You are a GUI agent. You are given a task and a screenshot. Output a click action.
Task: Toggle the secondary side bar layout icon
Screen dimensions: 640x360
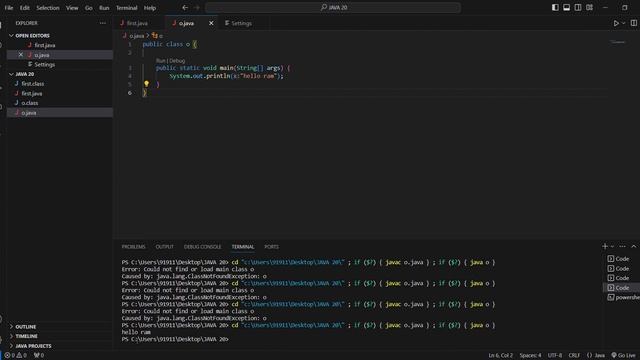tap(578, 7)
